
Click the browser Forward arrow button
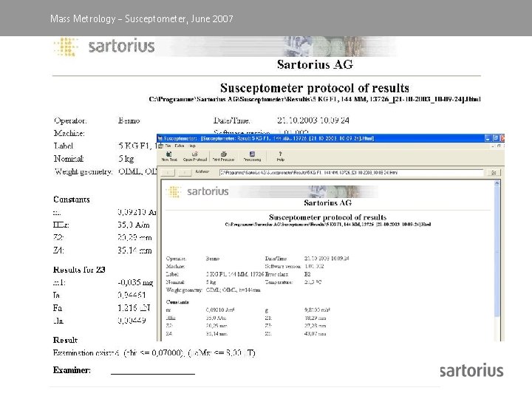[x=184, y=173]
